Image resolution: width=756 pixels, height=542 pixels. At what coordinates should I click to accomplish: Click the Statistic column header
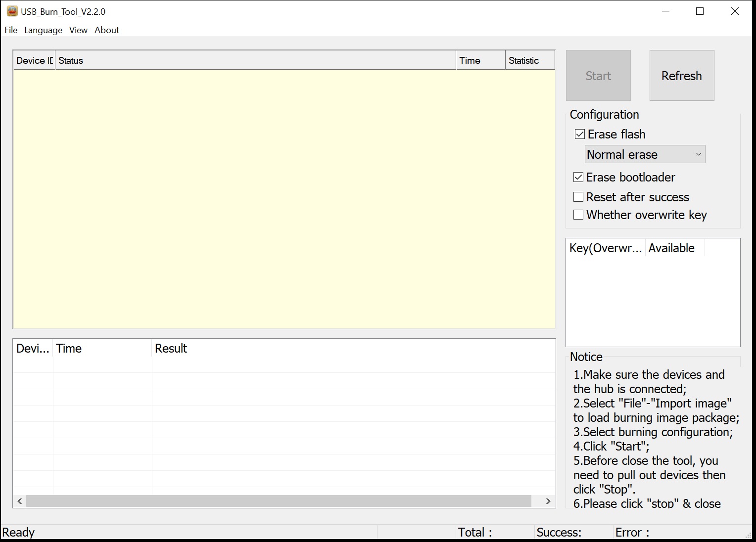pyautogui.click(x=530, y=60)
